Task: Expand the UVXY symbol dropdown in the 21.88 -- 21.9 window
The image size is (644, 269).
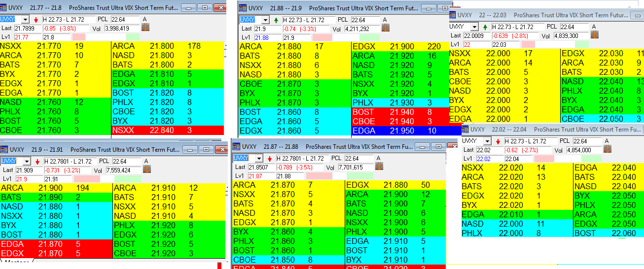Action: pyautogui.click(x=265, y=20)
